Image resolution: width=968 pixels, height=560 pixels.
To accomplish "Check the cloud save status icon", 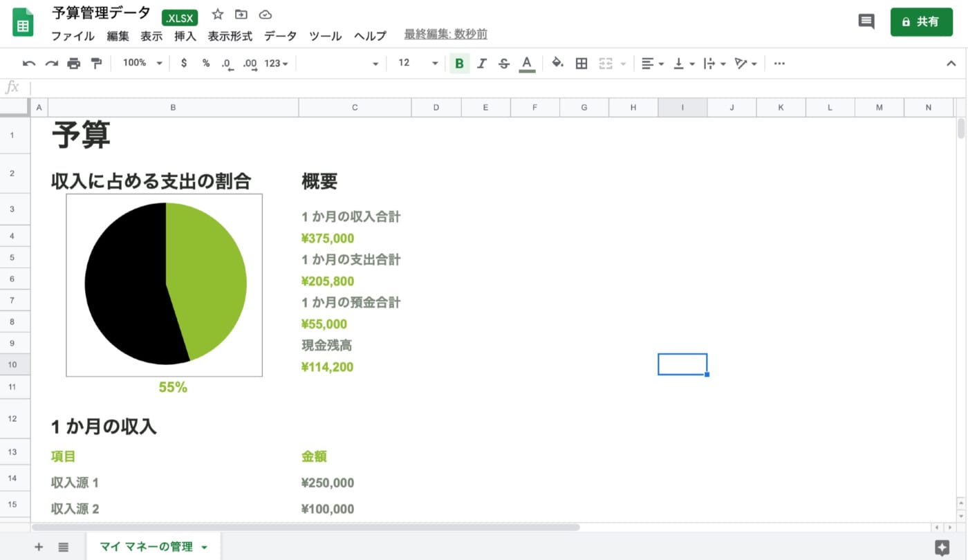I will [265, 14].
